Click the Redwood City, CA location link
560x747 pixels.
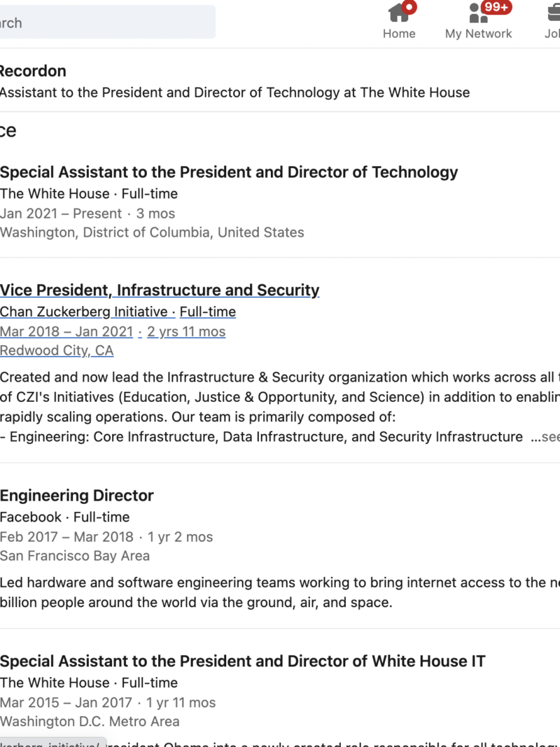[57, 351]
